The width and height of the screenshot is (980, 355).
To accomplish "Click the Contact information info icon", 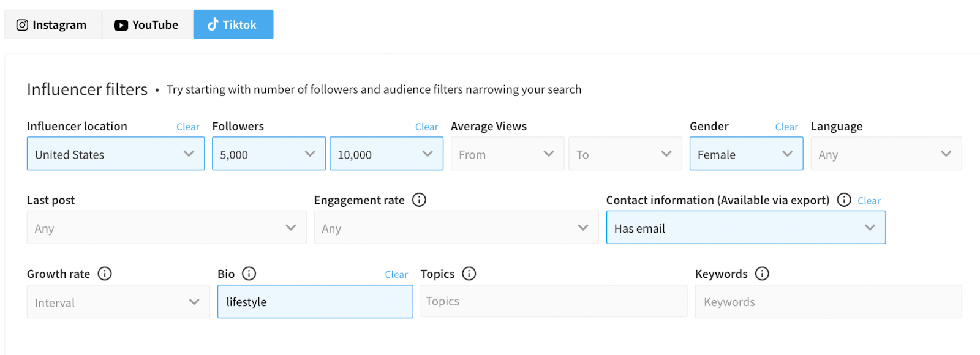I will tap(844, 200).
